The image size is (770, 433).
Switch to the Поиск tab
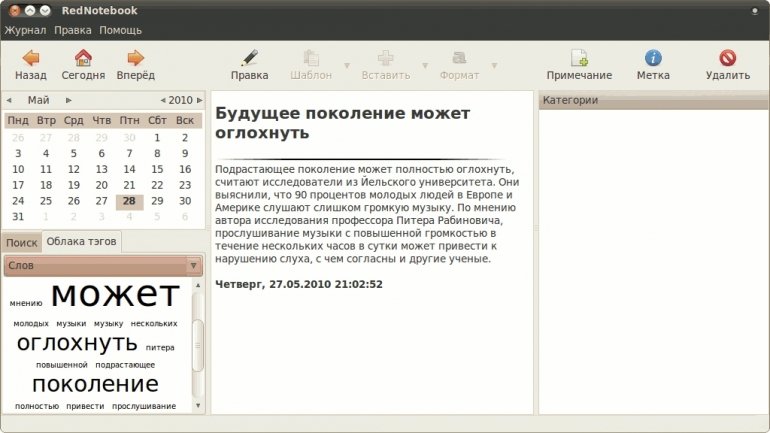coord(21,243)
